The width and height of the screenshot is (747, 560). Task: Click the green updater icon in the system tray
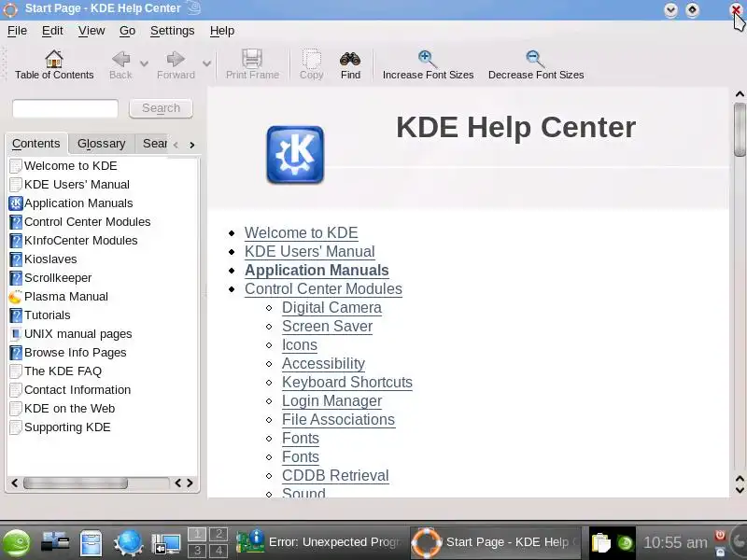click(x=625, y=543)
